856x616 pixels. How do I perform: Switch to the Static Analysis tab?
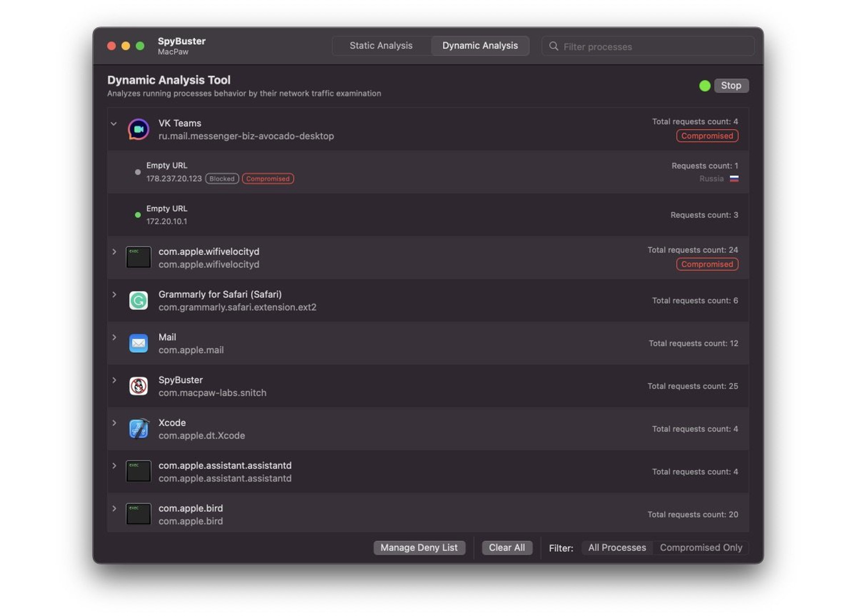pyautogui.click(x=381, y=45)
